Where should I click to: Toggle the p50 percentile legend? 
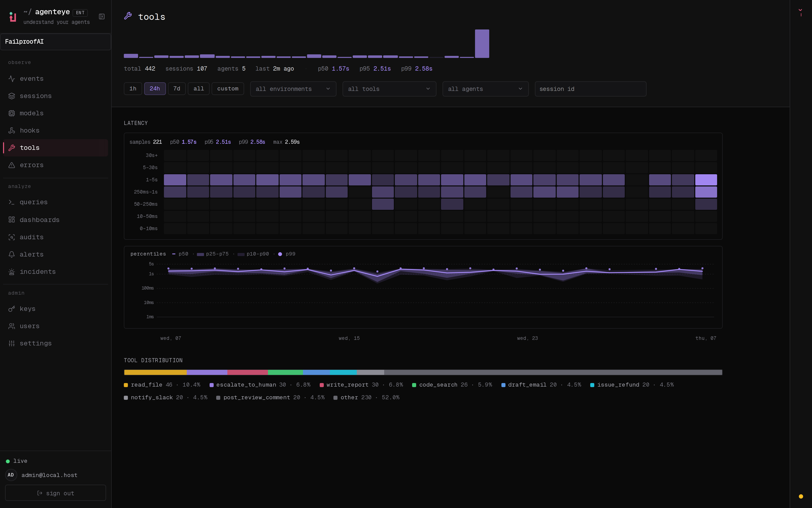tap(180, 254)
